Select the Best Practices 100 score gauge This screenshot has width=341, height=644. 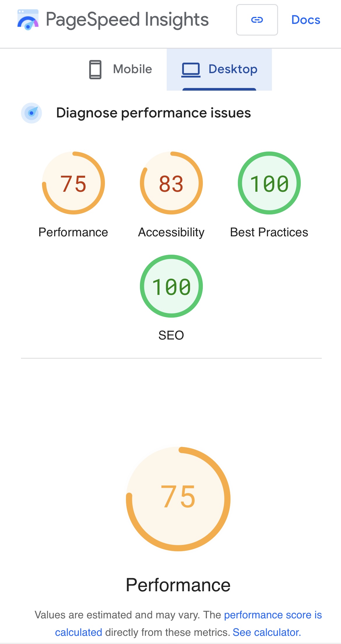point(269,183)
